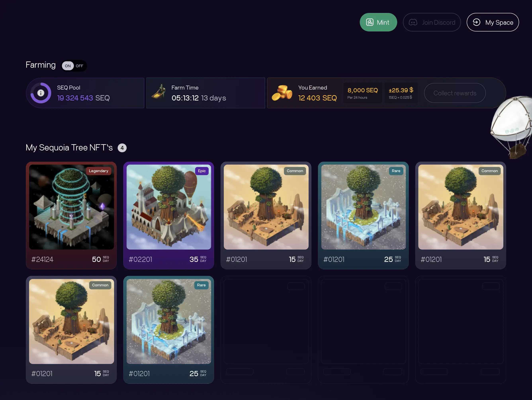This screenshot has height=400, width=532.
Task: Click the My Space arrow icon
Action: click(x=476, y=22)
